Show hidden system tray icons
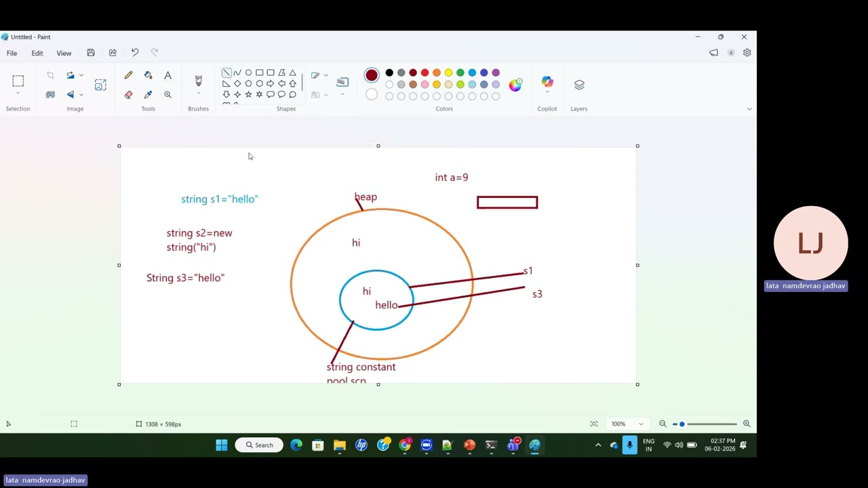Image resolution: width=868 pixels, height=488 pixels. (x=598, y=445)
